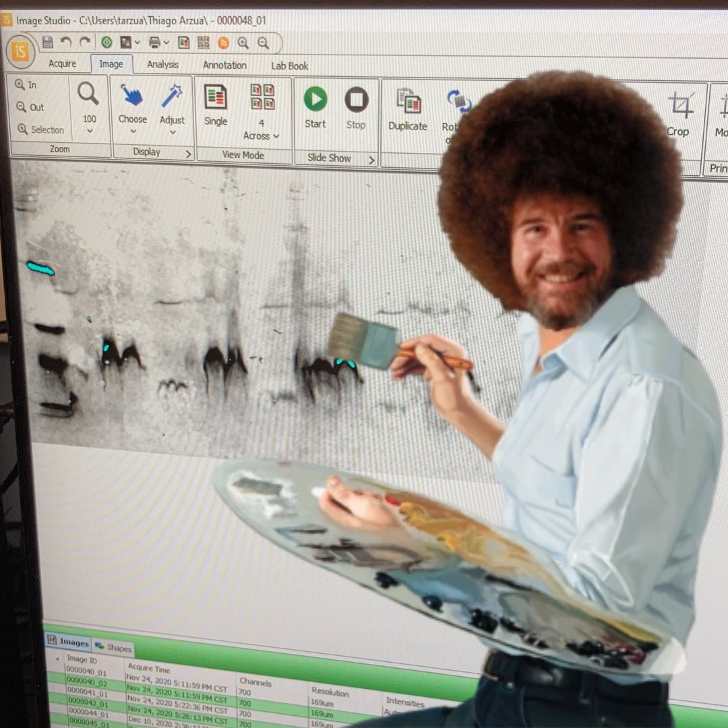This screenshot has height=728, width=728.
Task: Click the Resolution column header
Action: [x=330, y=692]
